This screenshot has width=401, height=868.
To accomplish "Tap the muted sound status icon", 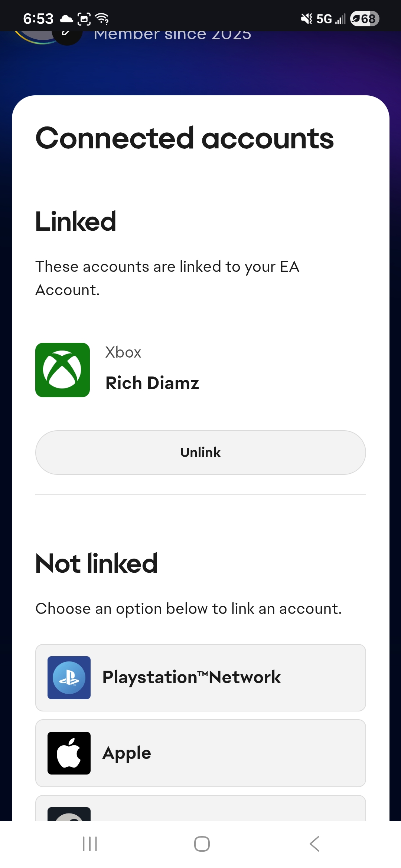I will (x=306, y=19).
